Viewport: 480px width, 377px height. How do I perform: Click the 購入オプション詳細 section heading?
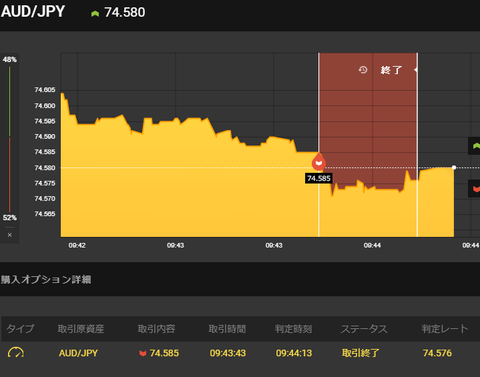coord(46,279)
